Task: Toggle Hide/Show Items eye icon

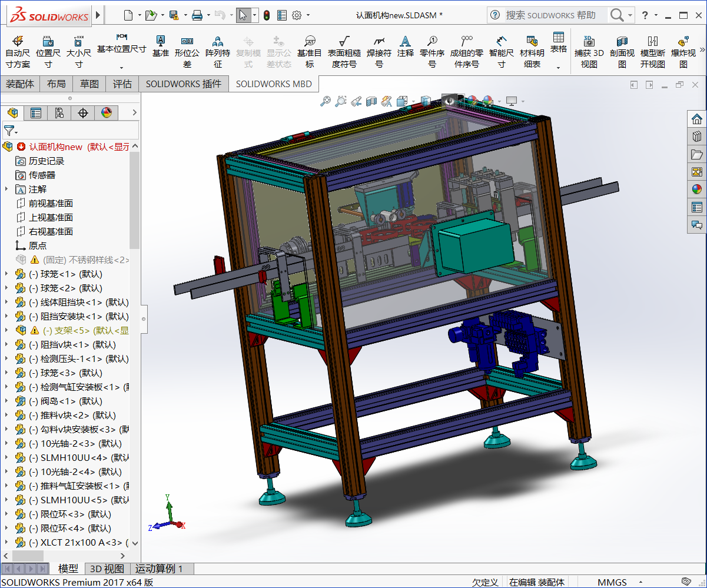Action: coord(450,101)
